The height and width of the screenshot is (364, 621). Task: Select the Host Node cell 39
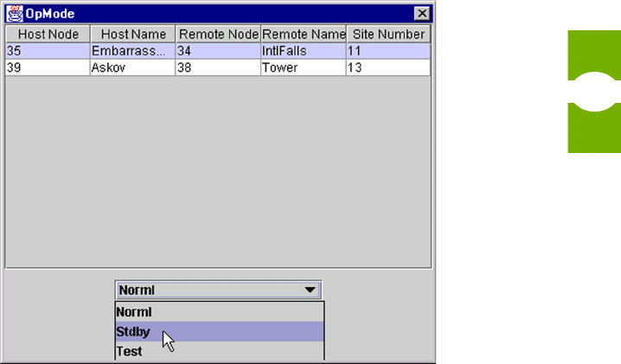pos(48,67)
